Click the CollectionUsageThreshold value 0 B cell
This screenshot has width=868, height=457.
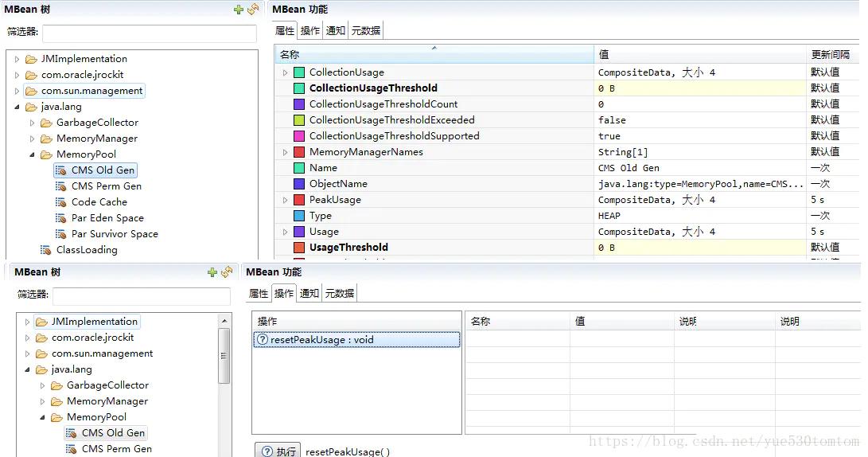(700, 88)
